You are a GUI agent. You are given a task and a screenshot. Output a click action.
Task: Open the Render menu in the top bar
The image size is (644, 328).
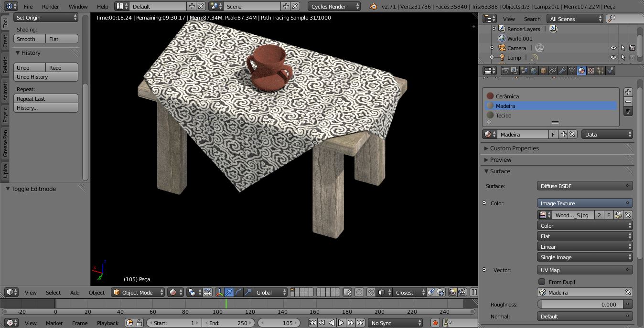[50, 6]
